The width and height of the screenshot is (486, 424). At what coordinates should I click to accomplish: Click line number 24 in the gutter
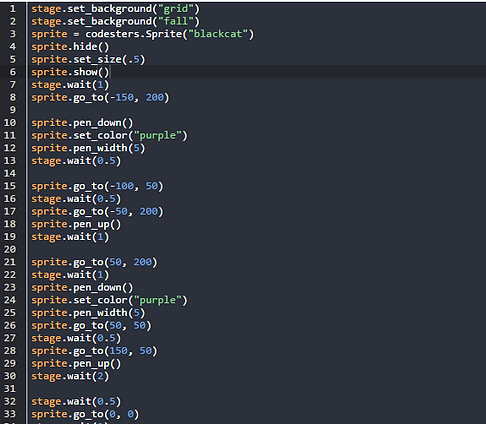pos(10,300)
